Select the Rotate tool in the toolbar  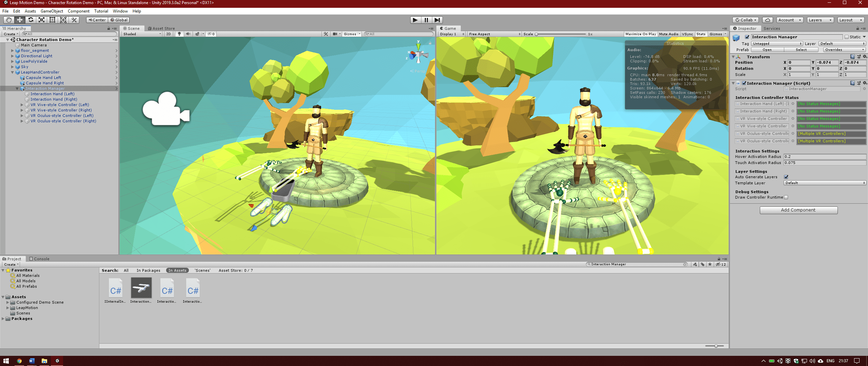[x=31, y=20]
